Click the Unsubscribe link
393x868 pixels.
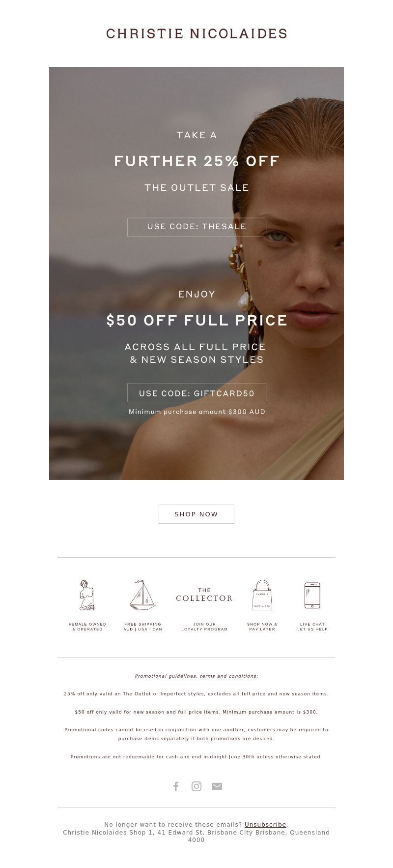click(x=265, y=825)
